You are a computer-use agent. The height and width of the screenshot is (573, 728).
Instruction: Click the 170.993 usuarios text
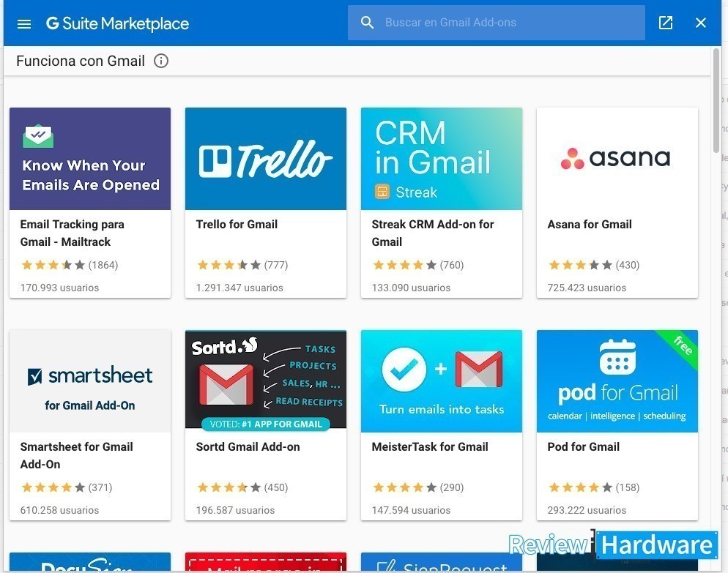click(x=59, y=288)
